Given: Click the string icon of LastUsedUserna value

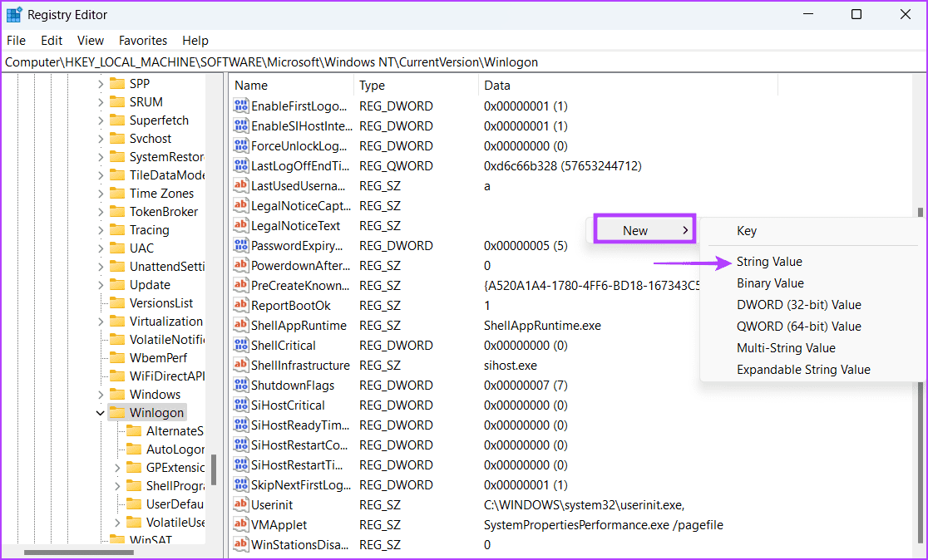Looking at the screenshot, I should [240, 185].
